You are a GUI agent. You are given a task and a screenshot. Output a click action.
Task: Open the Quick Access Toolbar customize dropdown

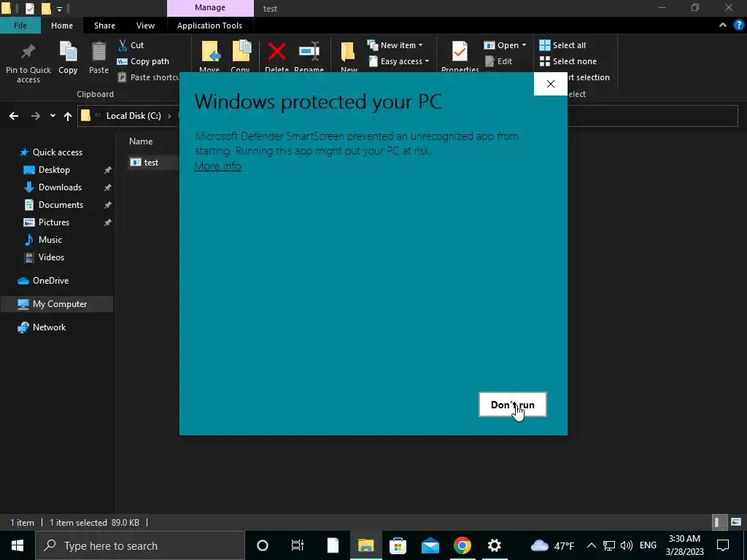(x=59, y=9)
